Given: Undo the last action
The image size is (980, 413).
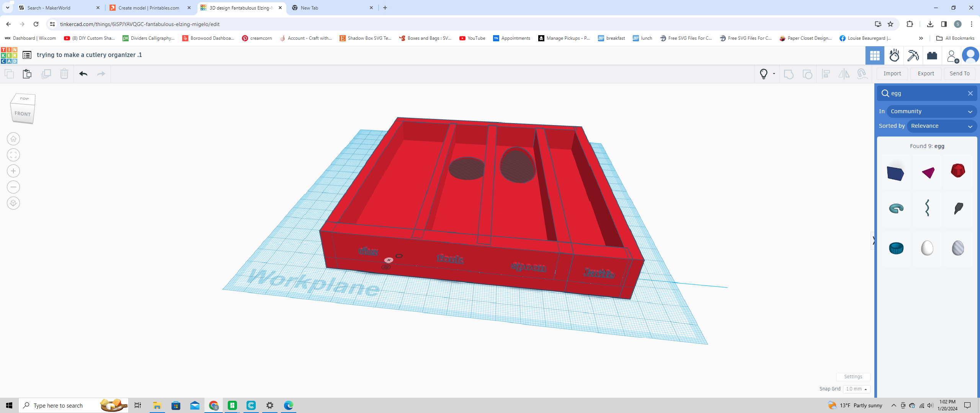Looking at the screenshot, I should [83, 74].
